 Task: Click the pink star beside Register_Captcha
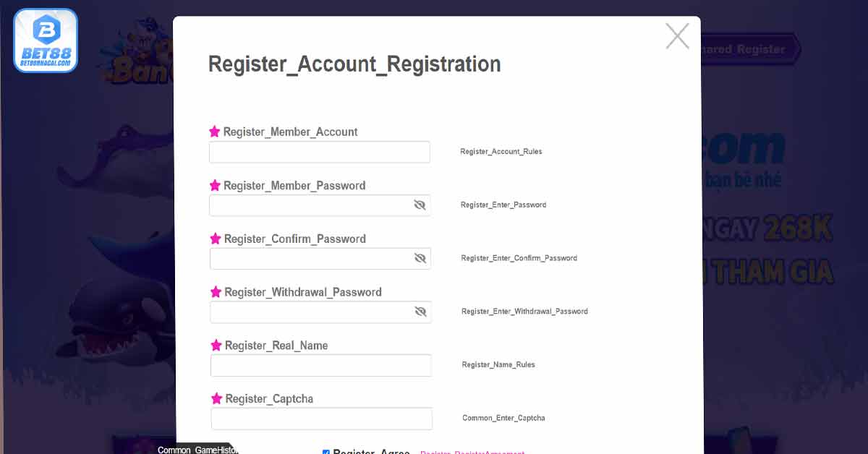[217, 398]
